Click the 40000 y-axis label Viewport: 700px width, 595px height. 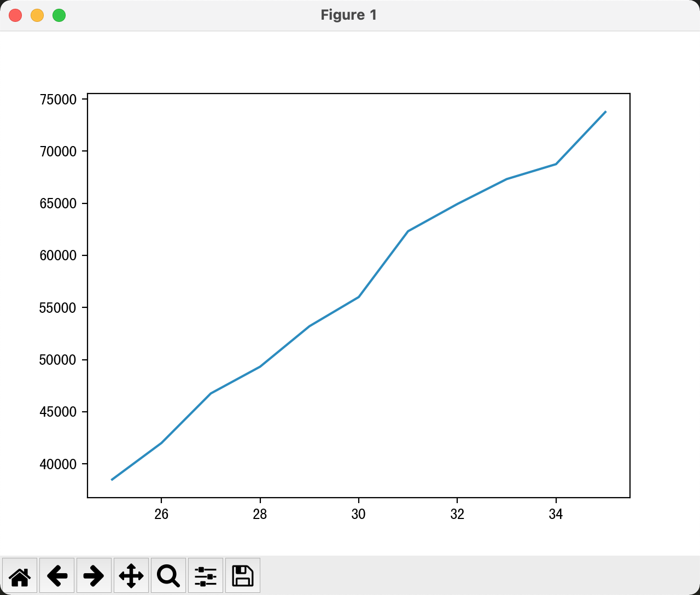pos(59,464)
